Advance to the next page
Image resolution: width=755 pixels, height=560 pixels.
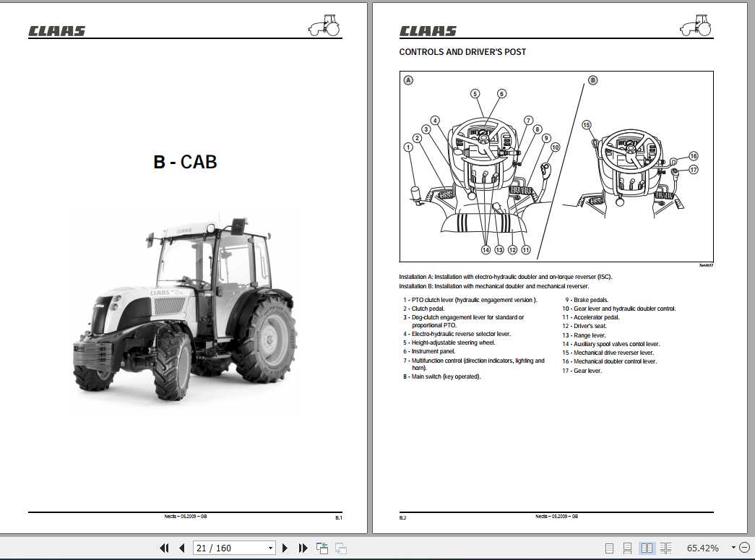pos(285,548)
